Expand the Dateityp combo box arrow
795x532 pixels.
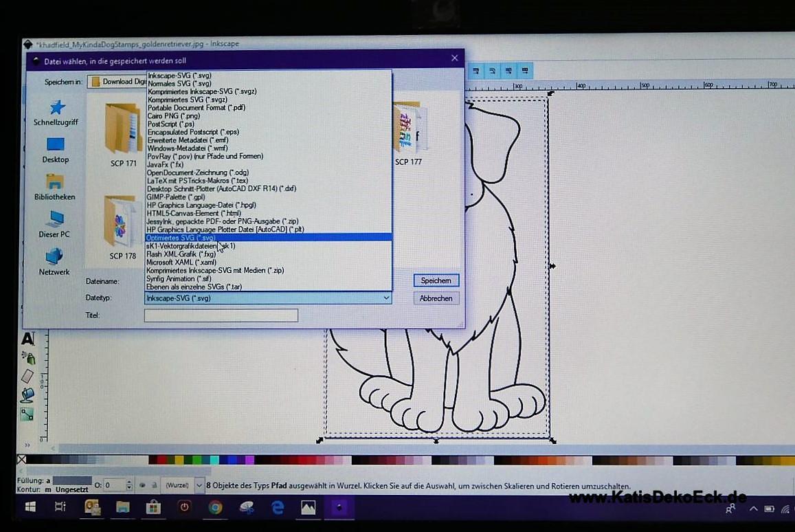[386, 298]
